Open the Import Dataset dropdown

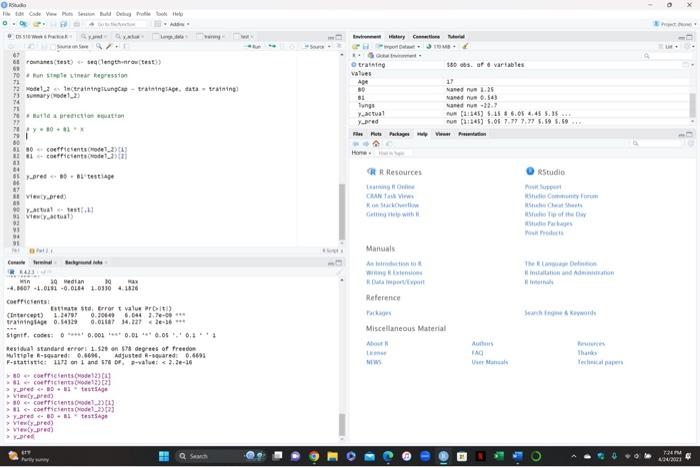point(398,46)
